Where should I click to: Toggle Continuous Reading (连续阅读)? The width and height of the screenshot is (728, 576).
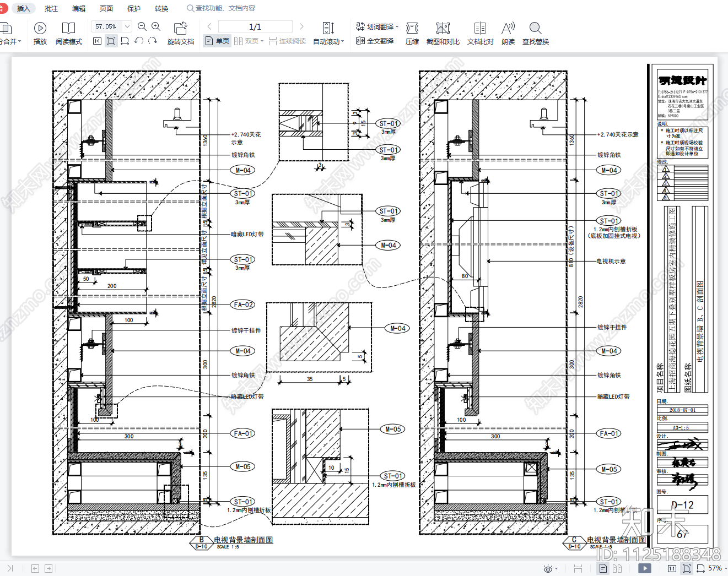tap(288, 41)
